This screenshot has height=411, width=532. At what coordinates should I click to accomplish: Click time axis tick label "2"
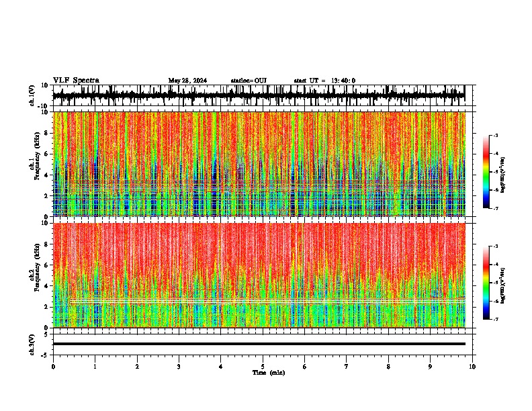point(137,367)
